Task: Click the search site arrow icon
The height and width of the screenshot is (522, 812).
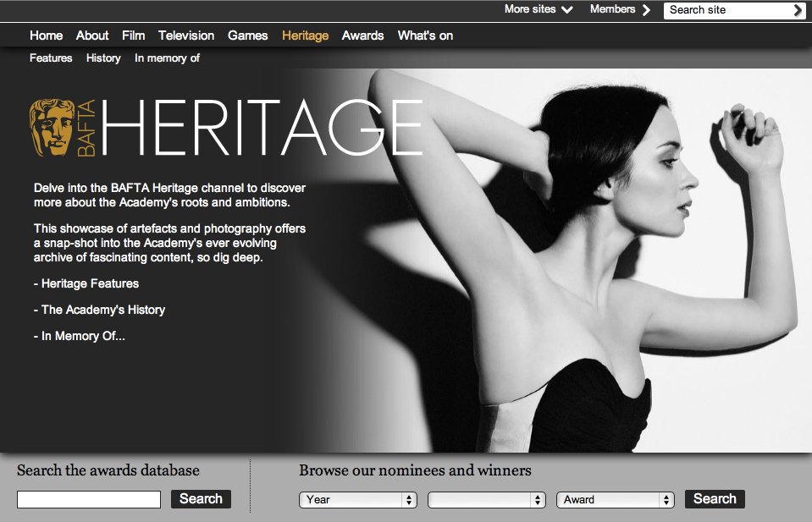Action: click(798, 10)
